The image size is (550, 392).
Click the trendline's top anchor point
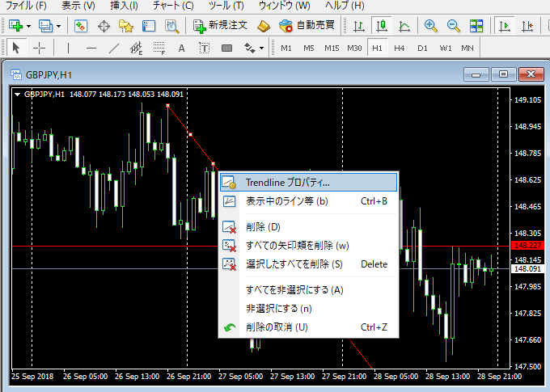tap(167, 106)
